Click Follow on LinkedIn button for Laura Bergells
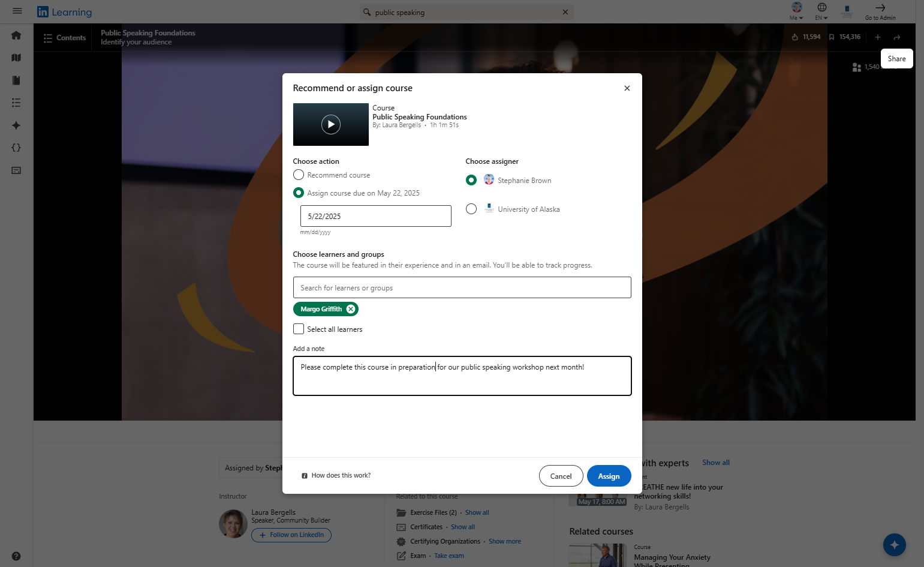The width and height of the screenshot is (924, 567). point(291,535)
